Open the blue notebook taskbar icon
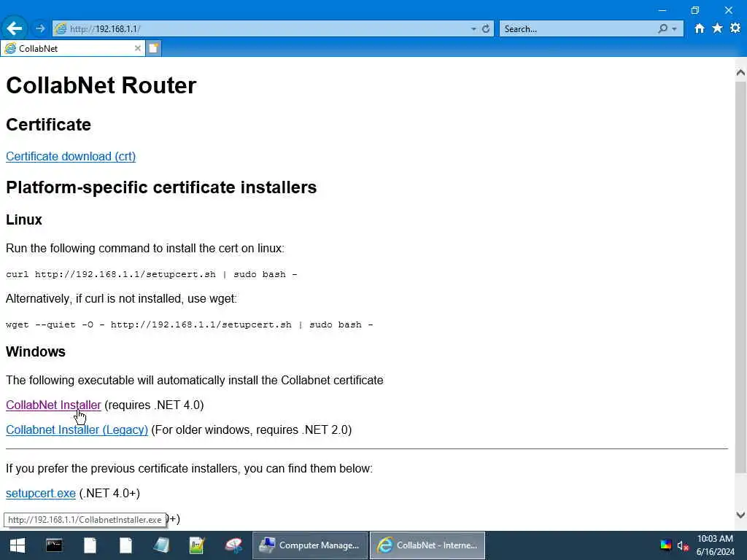 click(x=161, y=545)
